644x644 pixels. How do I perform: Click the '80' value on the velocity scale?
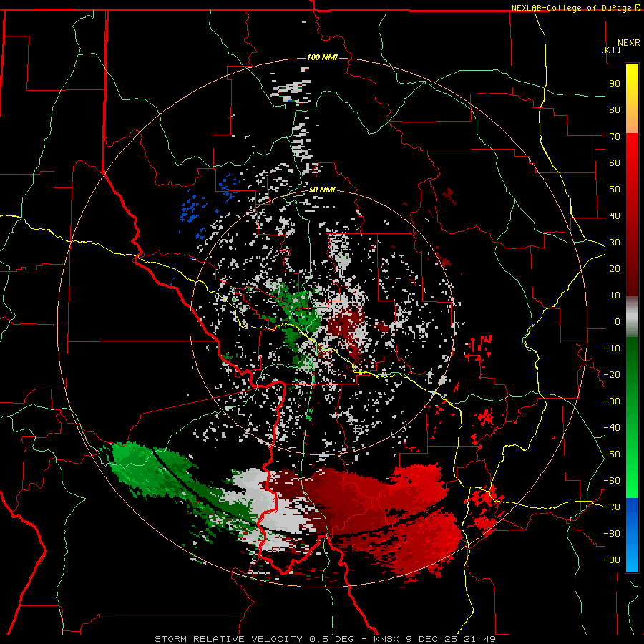pyautogui.click(x=615, y=109)
